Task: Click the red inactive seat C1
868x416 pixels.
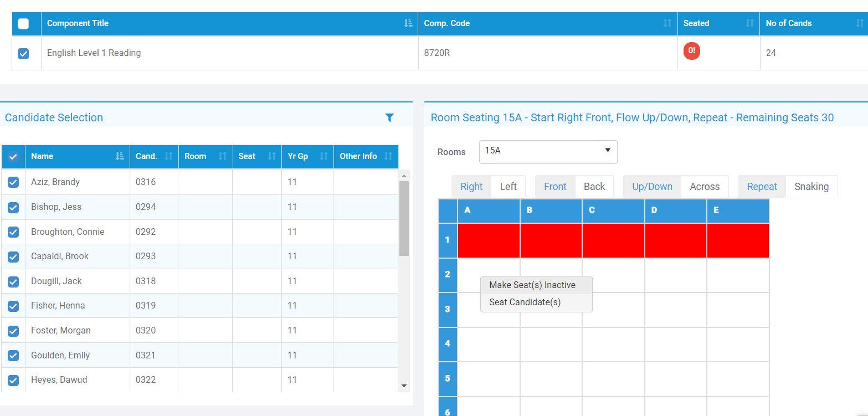Action: pos(613,240)
